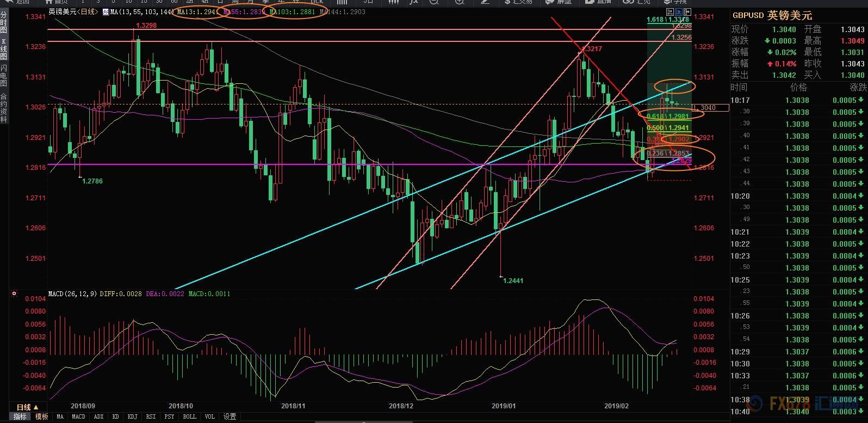
Task: Click the first chart layout icon at top right
Action: coord(670,11)
